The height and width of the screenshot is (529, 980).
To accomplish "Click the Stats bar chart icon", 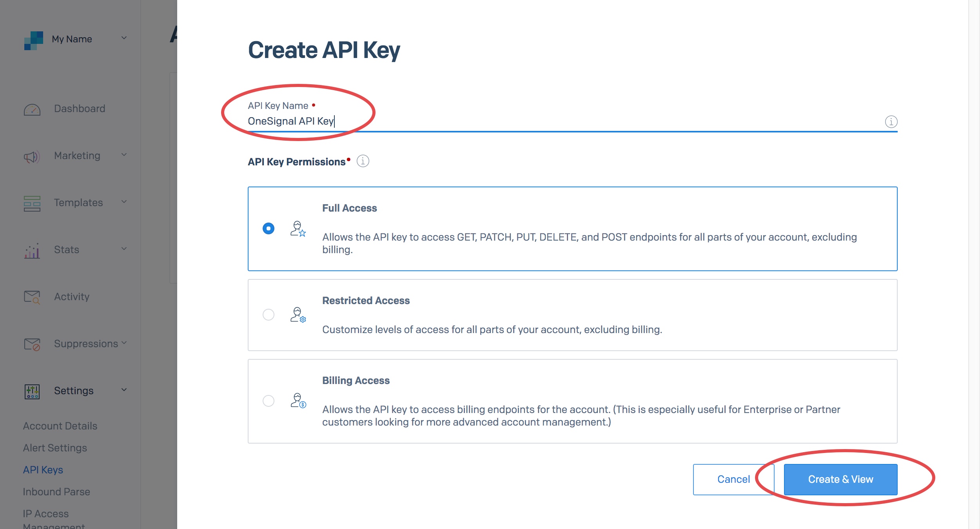I will (32, 251).
